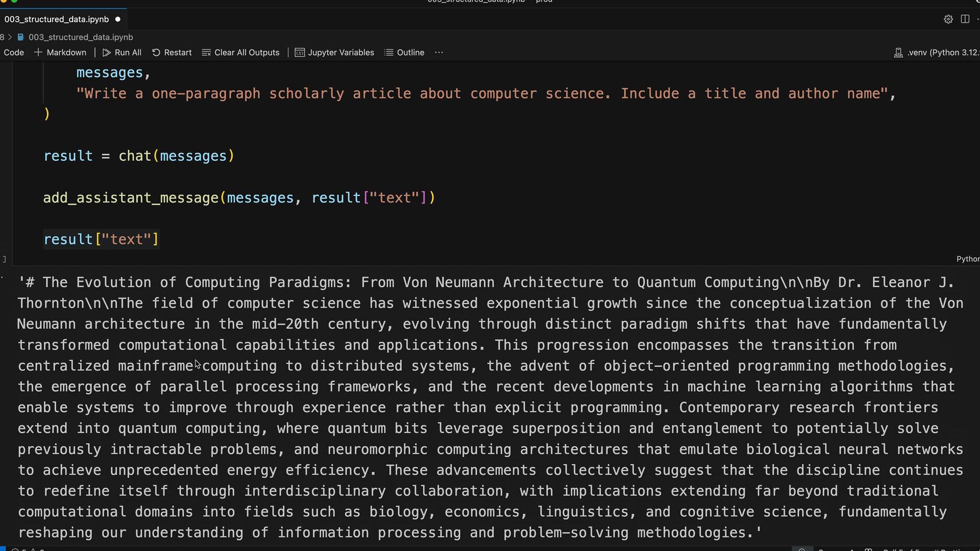Click "problem-solving methodologies" at the output's end
This screenshot has width=980, height=551.
point(625,533)
